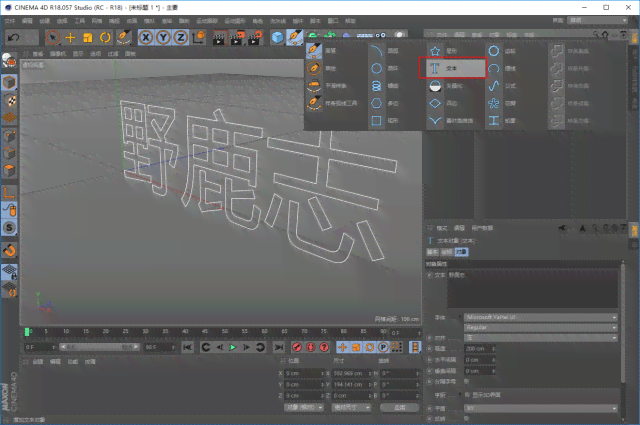Open the XY Plane dropdown
Screen dimensions: 640x425
point(541,408)
